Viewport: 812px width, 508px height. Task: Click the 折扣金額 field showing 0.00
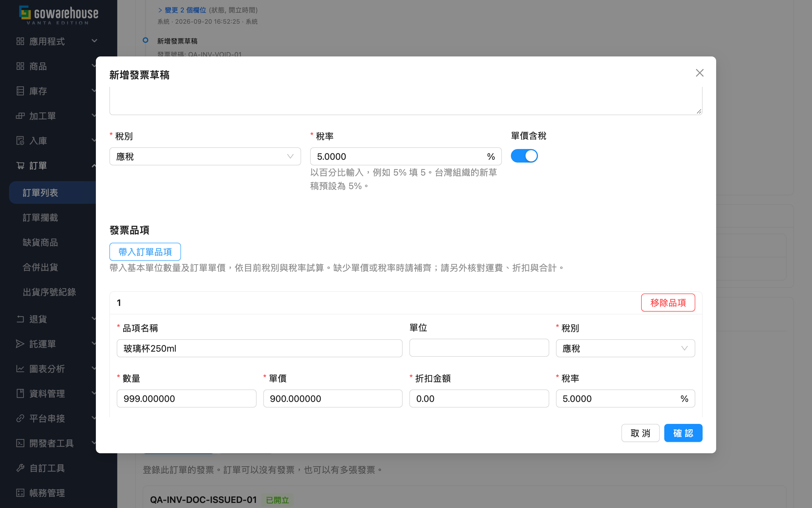click(479, 398)
